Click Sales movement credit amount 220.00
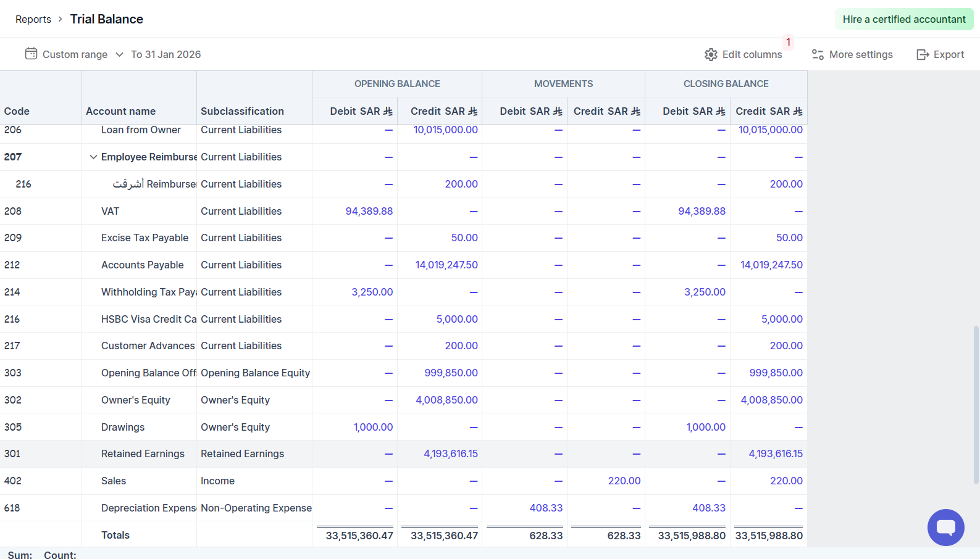980x559 pixels. (624, 481)
